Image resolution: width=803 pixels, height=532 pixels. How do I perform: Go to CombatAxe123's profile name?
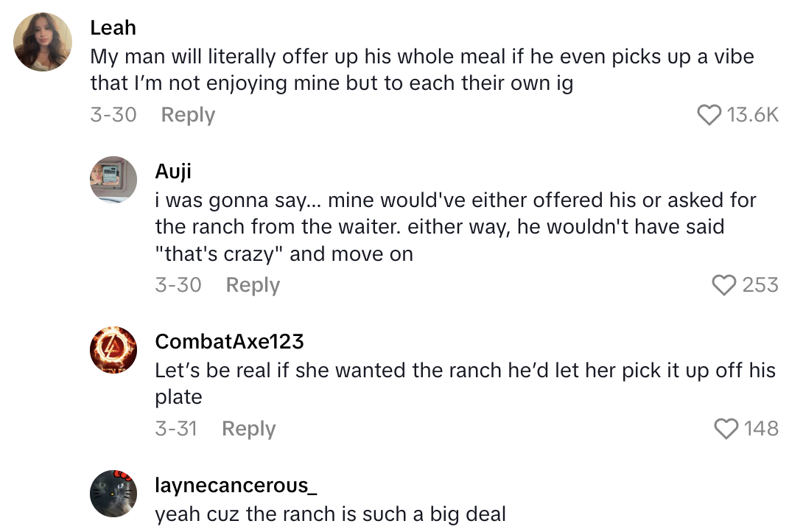pyautogui.click(x=229, y=342)
